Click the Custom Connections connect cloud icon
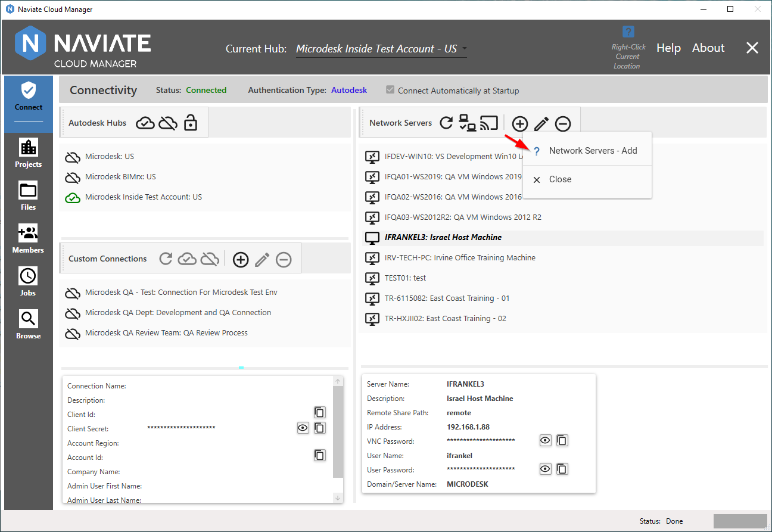The height and width of the screenshot is (532, 772). 187,259
